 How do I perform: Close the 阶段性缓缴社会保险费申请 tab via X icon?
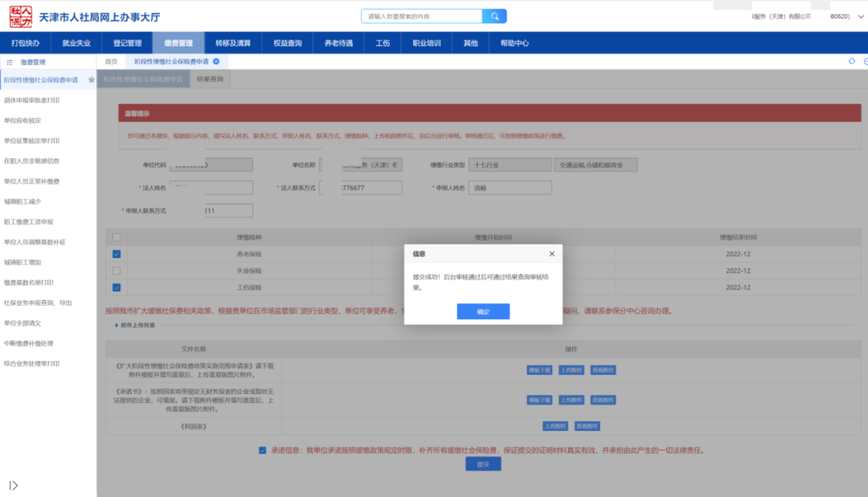coord(216,61)
